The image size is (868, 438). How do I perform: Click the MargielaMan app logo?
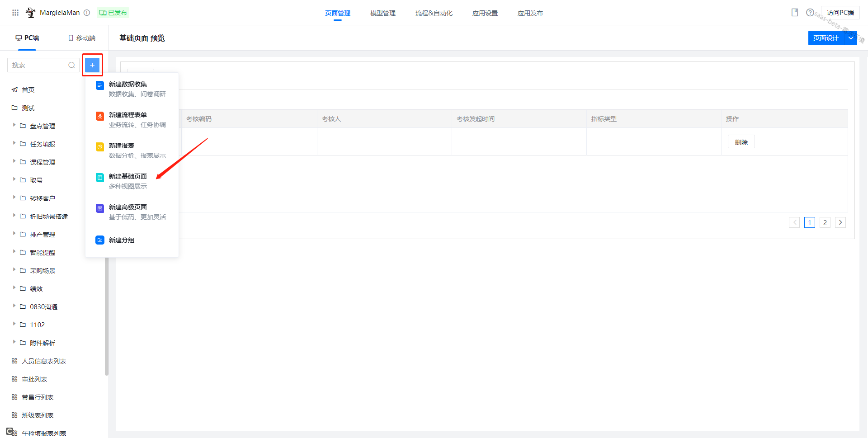point(30,13)
